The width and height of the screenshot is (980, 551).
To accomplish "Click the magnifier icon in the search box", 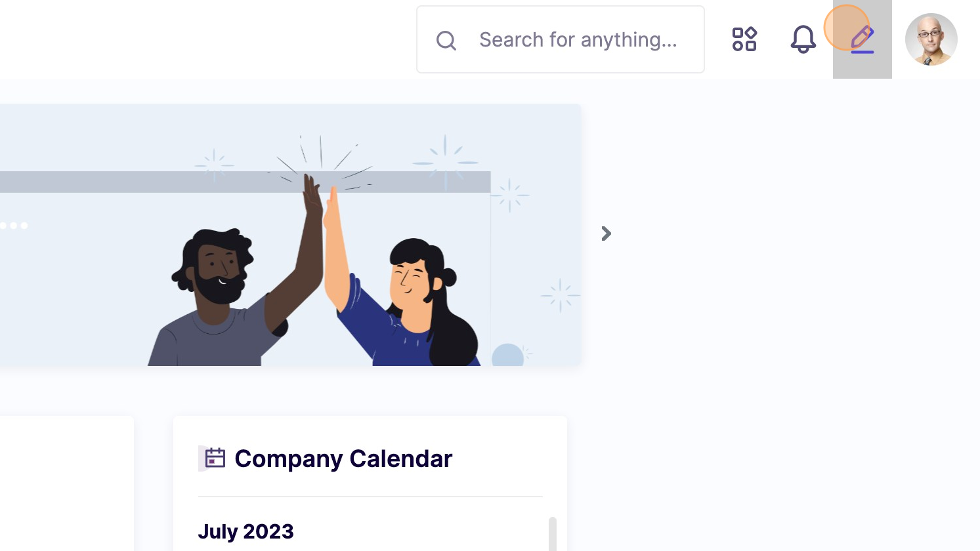I will 446,41.
